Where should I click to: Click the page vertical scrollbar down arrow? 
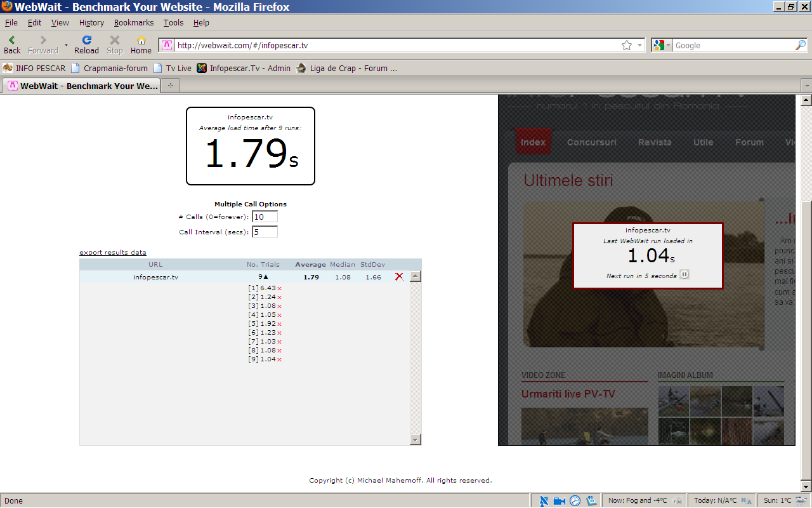(806, 487)
